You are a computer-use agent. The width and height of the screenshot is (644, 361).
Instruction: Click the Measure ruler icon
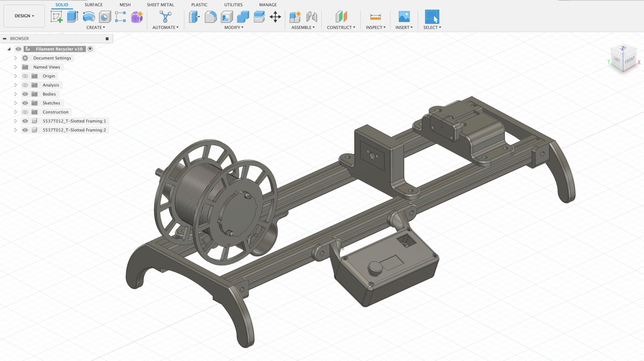pos(375,17)
